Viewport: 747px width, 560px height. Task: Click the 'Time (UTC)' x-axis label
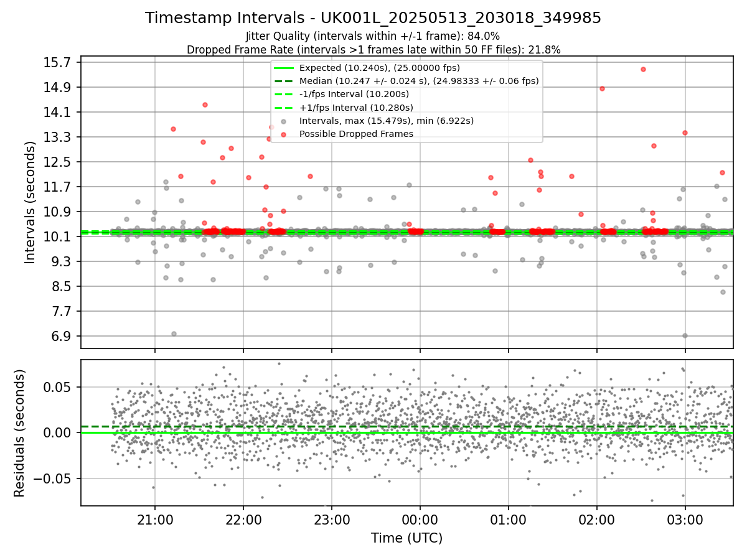click(406, 538)
